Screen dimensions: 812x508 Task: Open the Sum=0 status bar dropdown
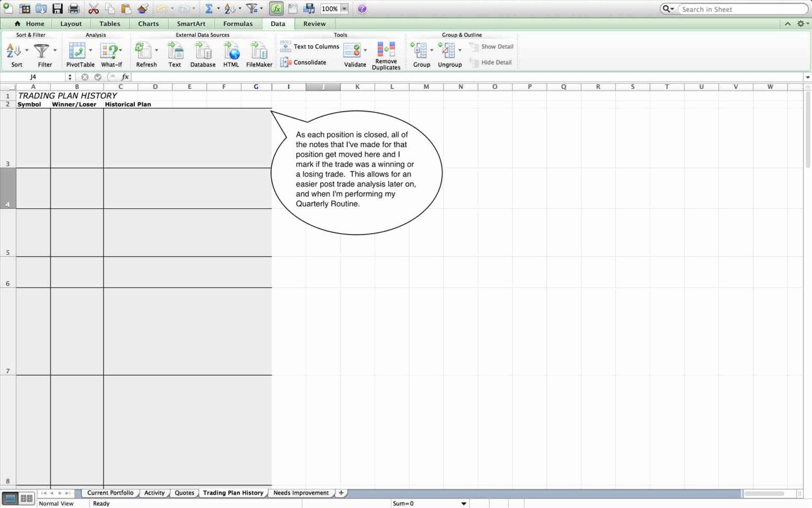[x=464, y=503]
